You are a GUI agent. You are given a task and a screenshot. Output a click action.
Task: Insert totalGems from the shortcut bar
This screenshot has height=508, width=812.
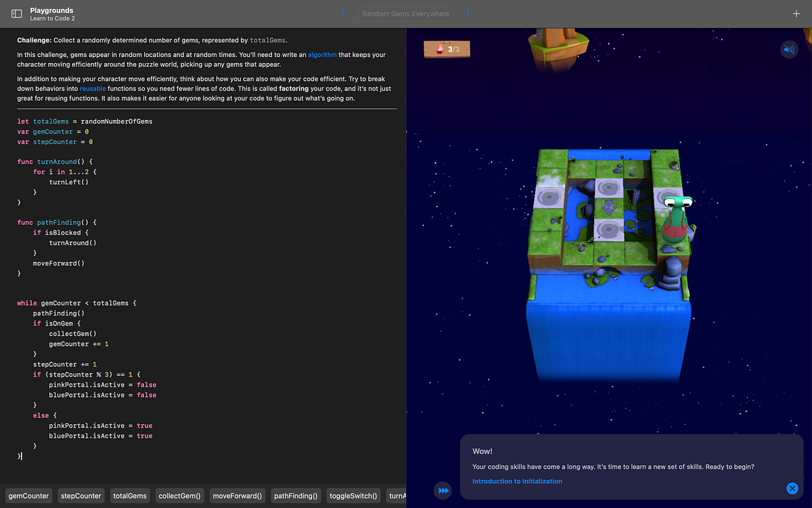[x=129, y=495]
